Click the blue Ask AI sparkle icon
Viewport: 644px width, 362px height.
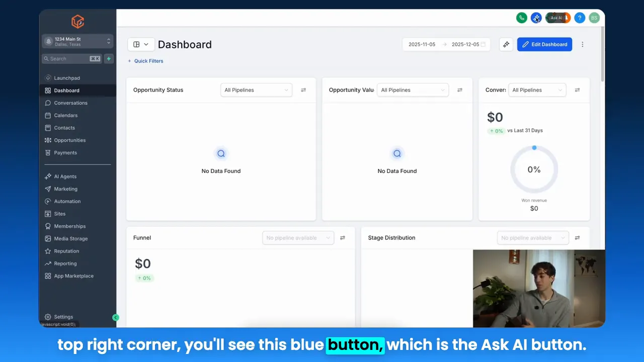(536, 18)
